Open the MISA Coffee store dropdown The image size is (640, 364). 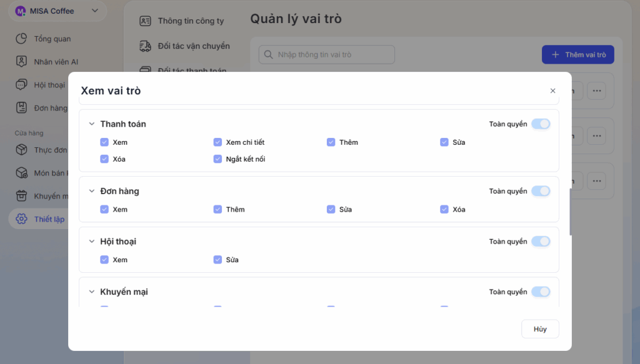[x=94, y=11]
